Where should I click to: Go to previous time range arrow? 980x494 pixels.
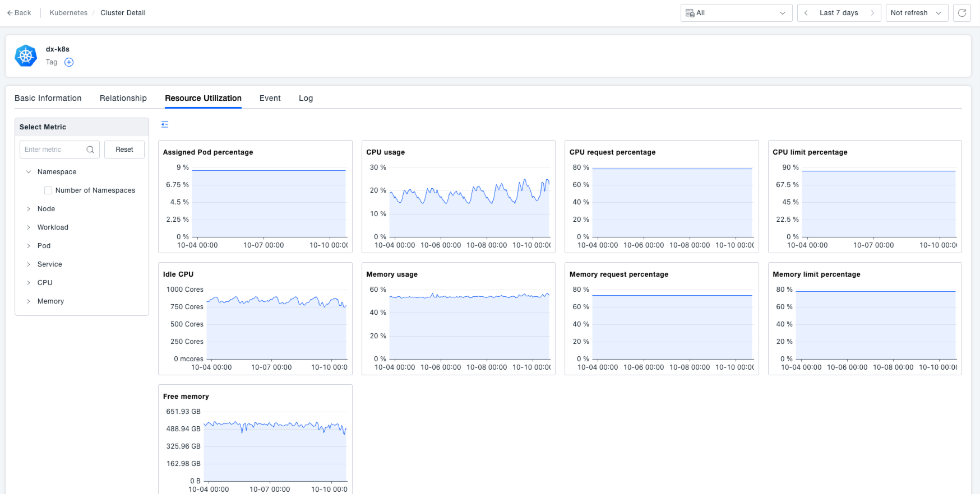click(x=806, y=13)
